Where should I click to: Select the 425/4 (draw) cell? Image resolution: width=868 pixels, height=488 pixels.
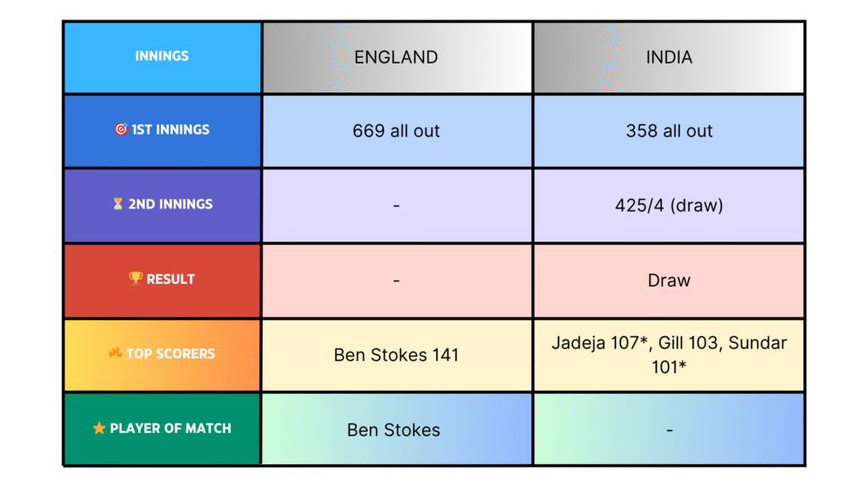pos(669,205)
